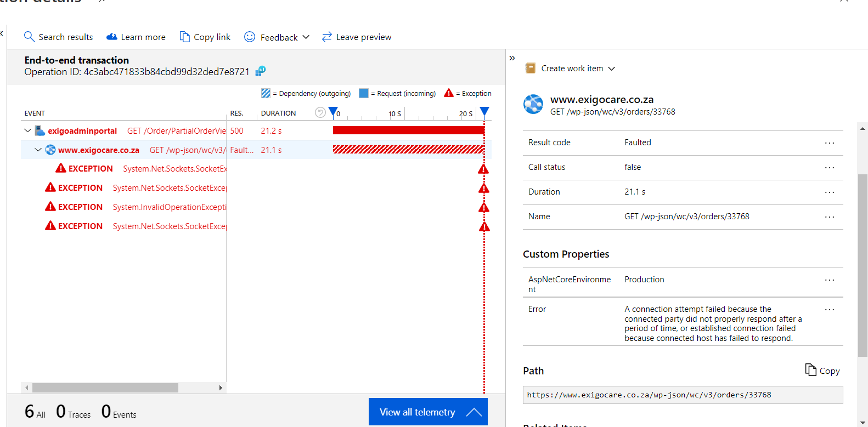Image resolution: width=868 pixels, height=427 pixels.
Task: Click the solid red exigoadminportal duration bar
Action: pos(408,130)
